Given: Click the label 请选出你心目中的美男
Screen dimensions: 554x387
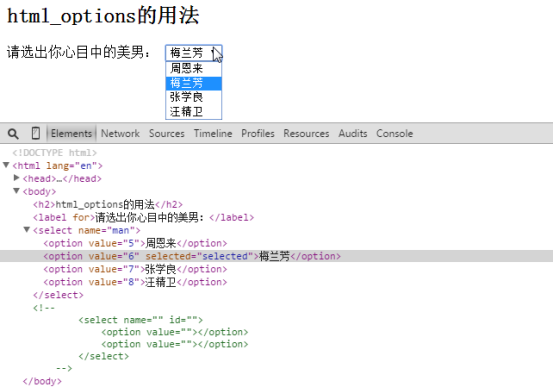Looking at the screenshot, I should 79,52.
